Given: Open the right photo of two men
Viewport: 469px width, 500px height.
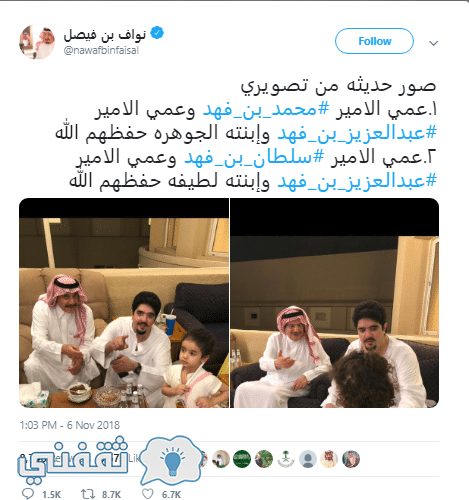Looking at the screenshot, I should (335, 303).
